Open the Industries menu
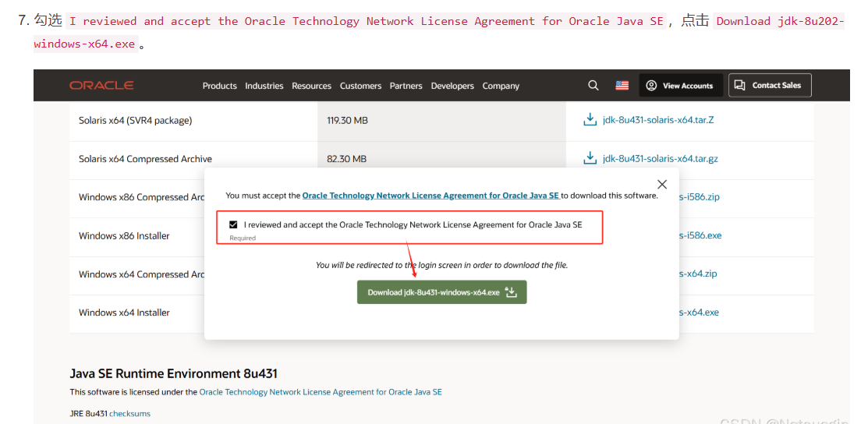 (264, 86)
